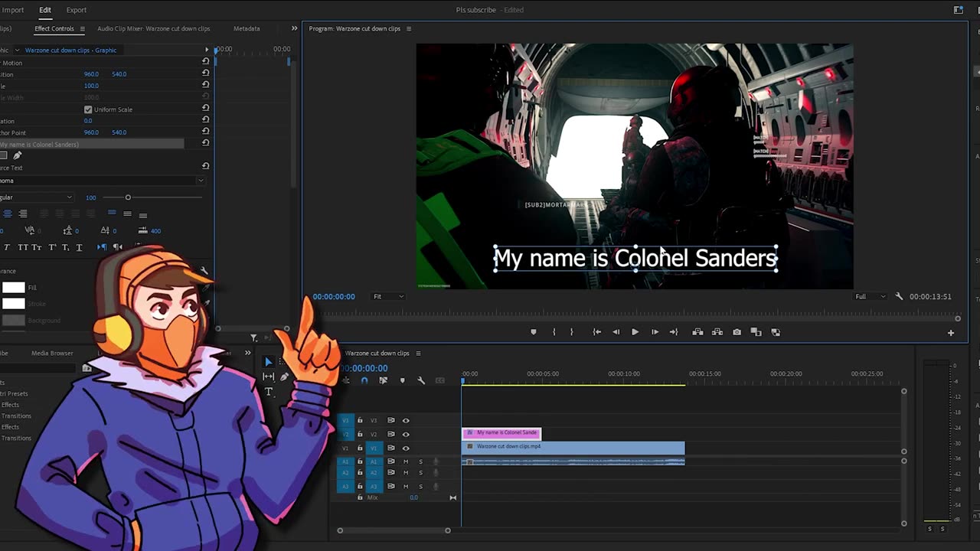Open the Import workspace tab

tap(13, 10)
